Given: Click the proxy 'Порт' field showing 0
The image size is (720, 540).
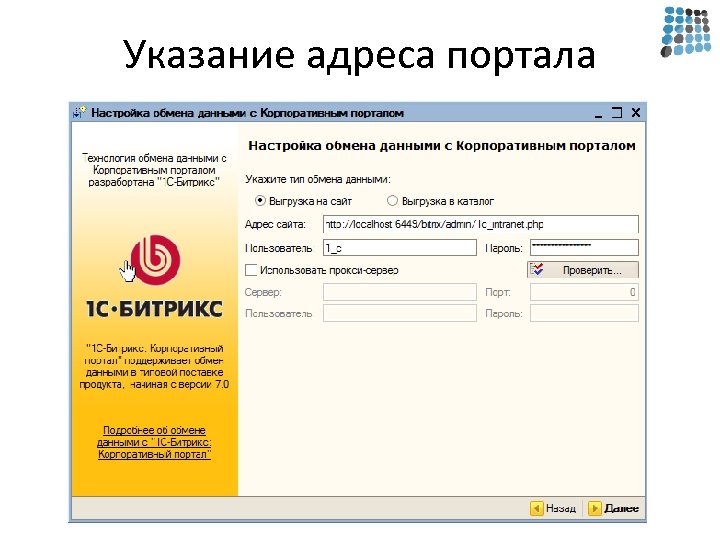Looking at the screenshot, I should [x=584, y=292].
